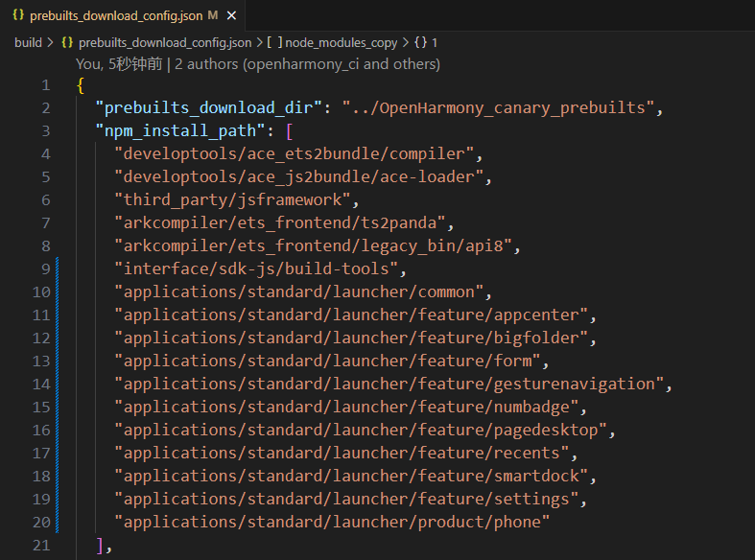The image size is (755, 560).
Task: Click line number 21 in the gutter
Action: point(41,546)
